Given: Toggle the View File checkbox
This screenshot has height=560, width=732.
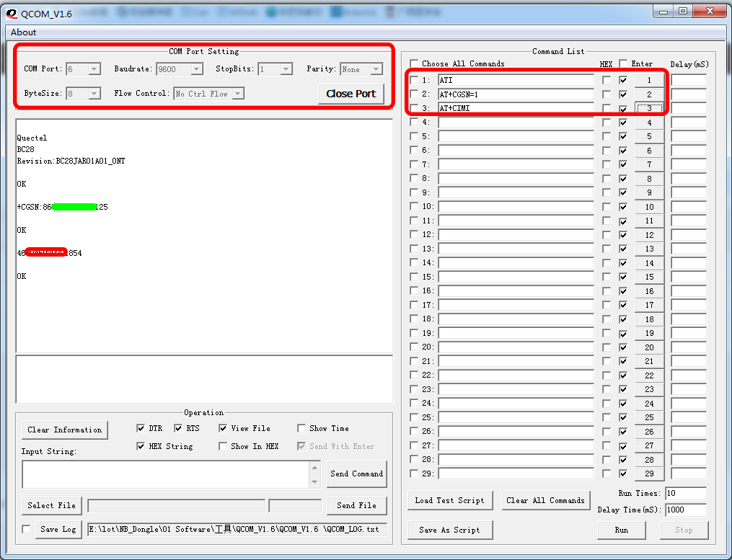Looking at the screenshot, I should [x=223, y=428].
